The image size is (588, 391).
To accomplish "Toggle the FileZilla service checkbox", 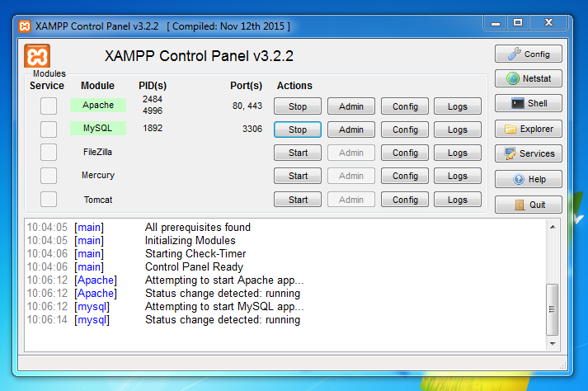I will click(49, 153).
